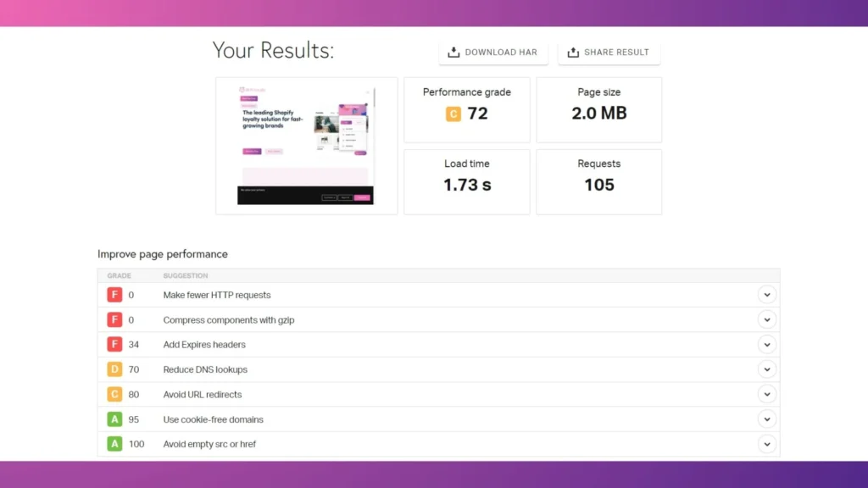This screenshot has width=868, height=488.
Task: Expand the Compress components with gzip details
Action: tap(767, 319)
